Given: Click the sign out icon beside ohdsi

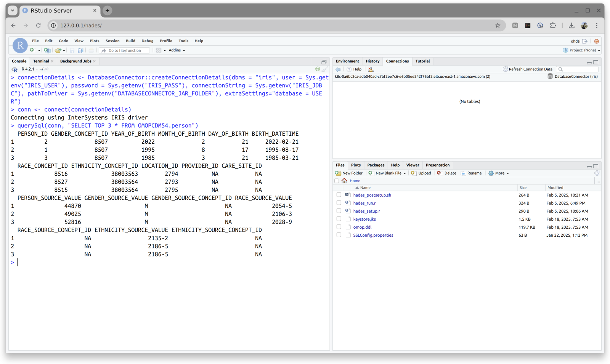Looking at the screenshot, I should (x=585, y=41).
